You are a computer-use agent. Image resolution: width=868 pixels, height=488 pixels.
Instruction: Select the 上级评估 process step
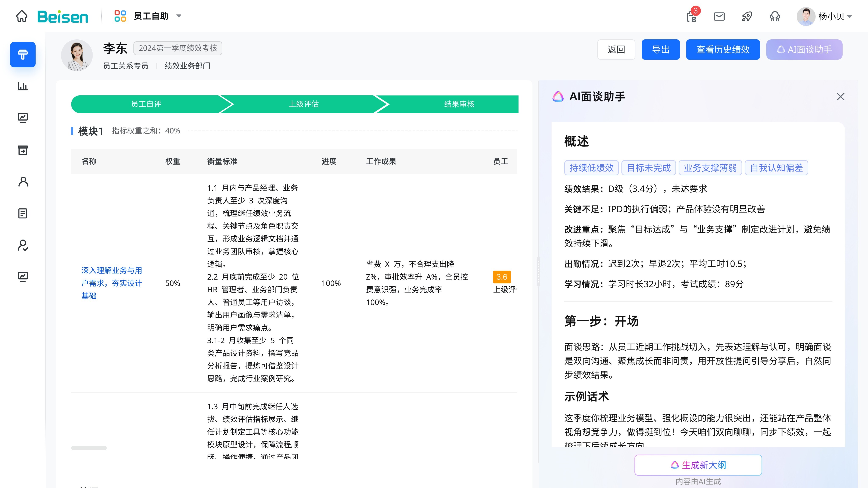point(304,104)
